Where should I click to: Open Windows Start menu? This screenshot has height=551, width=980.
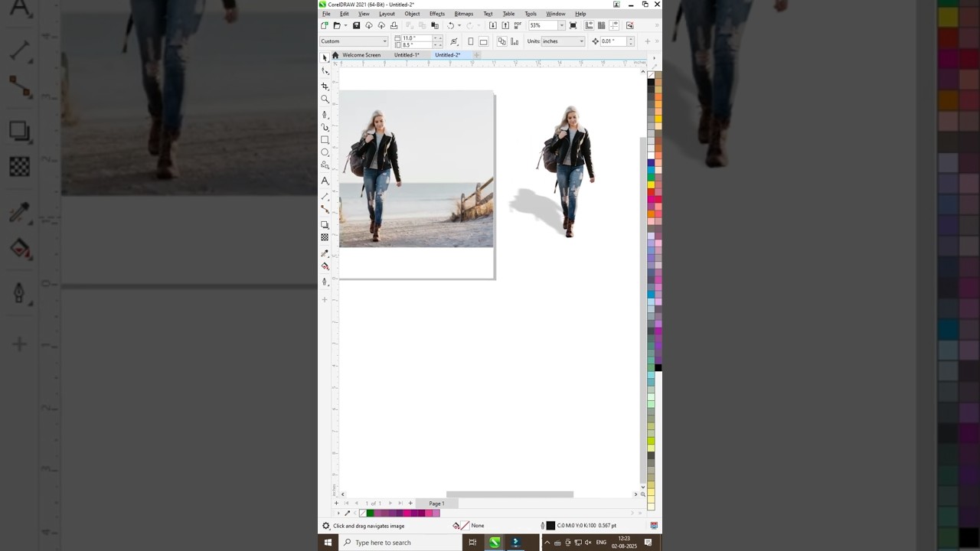click(328, 543)
